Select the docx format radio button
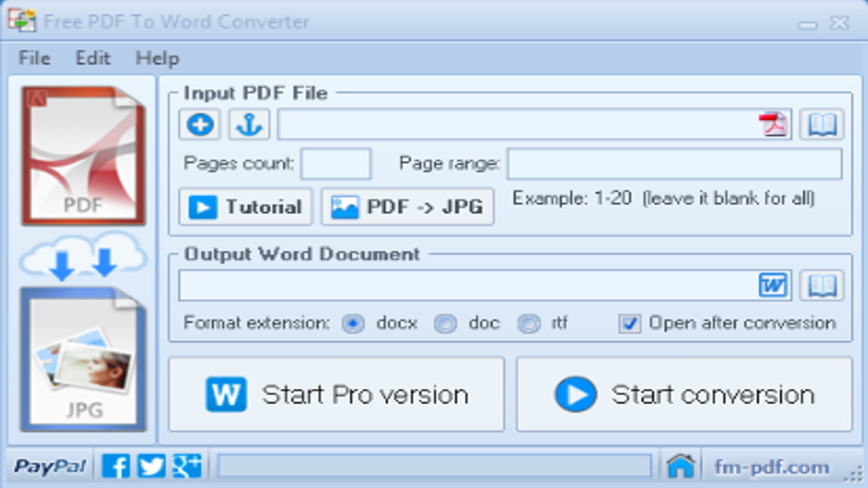868x488 pixels. pyautogui.click(x=353, y=323)
